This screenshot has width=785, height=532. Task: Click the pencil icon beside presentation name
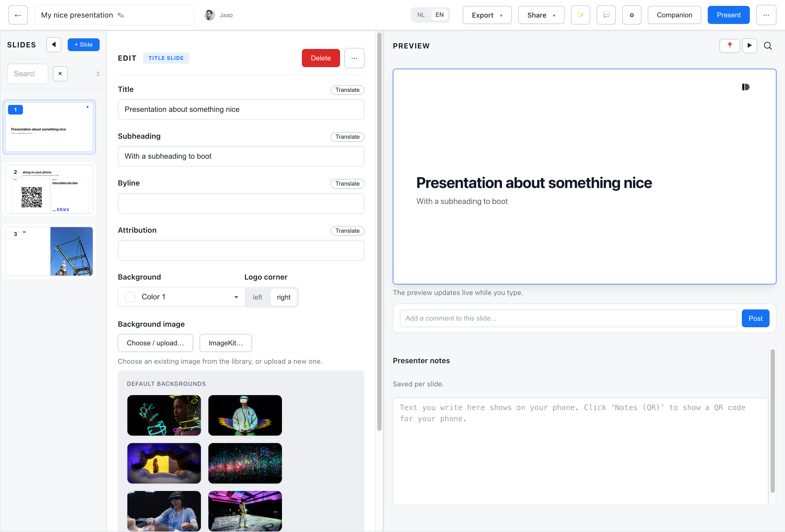point(121,15)
